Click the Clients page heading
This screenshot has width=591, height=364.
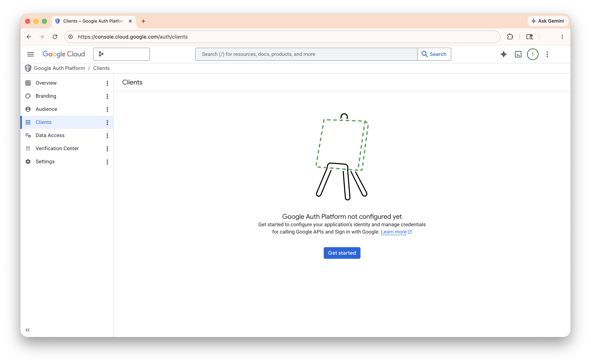click(x=132, y=82)
